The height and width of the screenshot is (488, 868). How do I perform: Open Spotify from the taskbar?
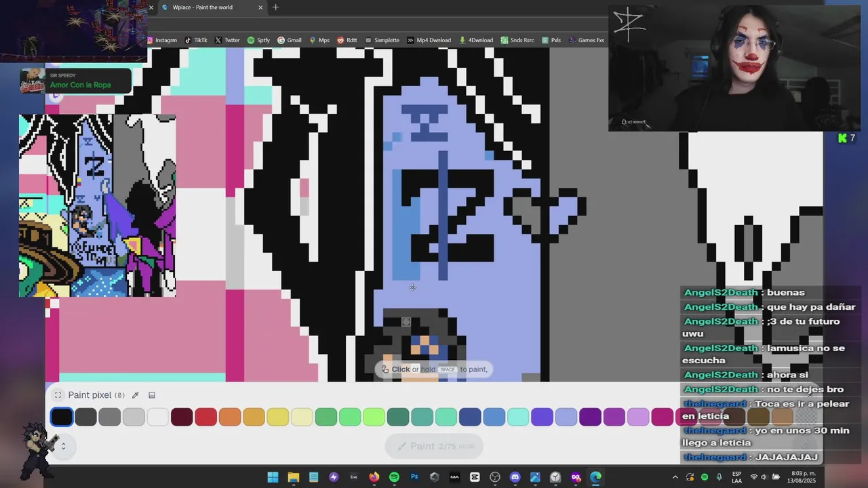[x=394, y=477]
